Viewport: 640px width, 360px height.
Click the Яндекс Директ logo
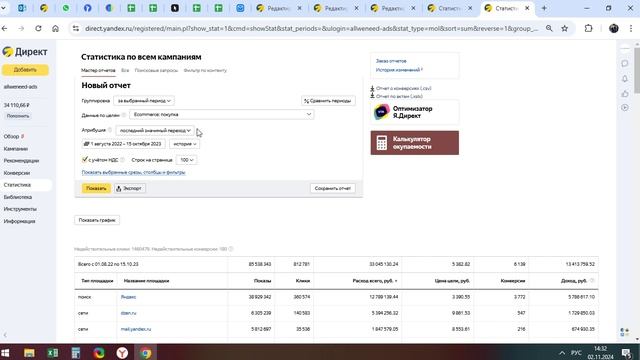click(x=25, y=52)
